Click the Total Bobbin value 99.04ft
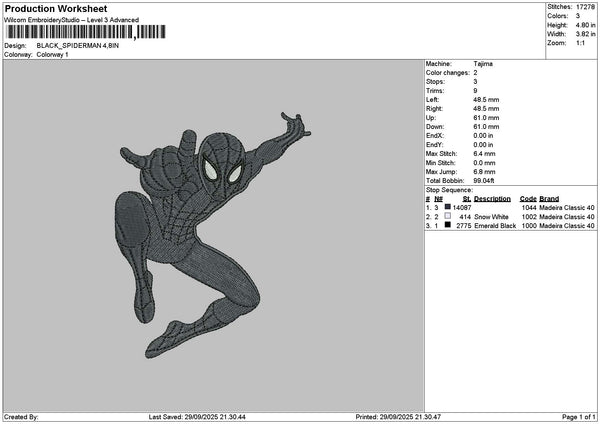 (x=484, y=181)
